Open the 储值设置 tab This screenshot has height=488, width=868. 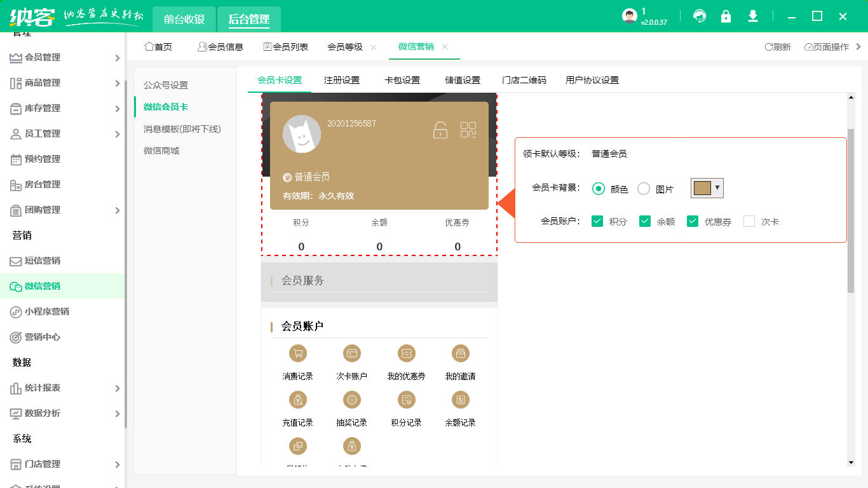point(463,80)
